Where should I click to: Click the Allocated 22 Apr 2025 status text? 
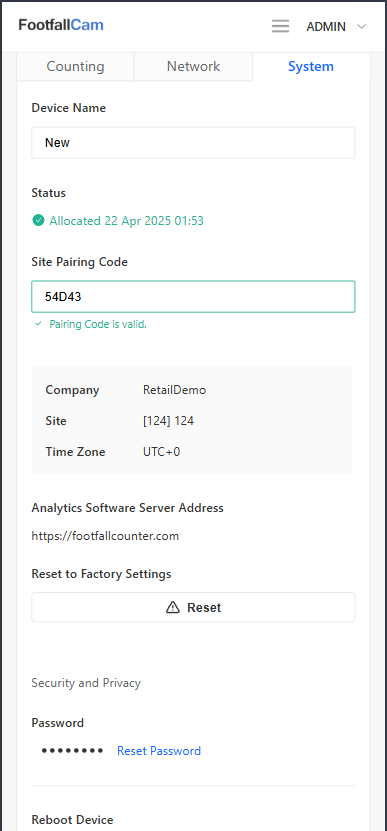[126, 220]
